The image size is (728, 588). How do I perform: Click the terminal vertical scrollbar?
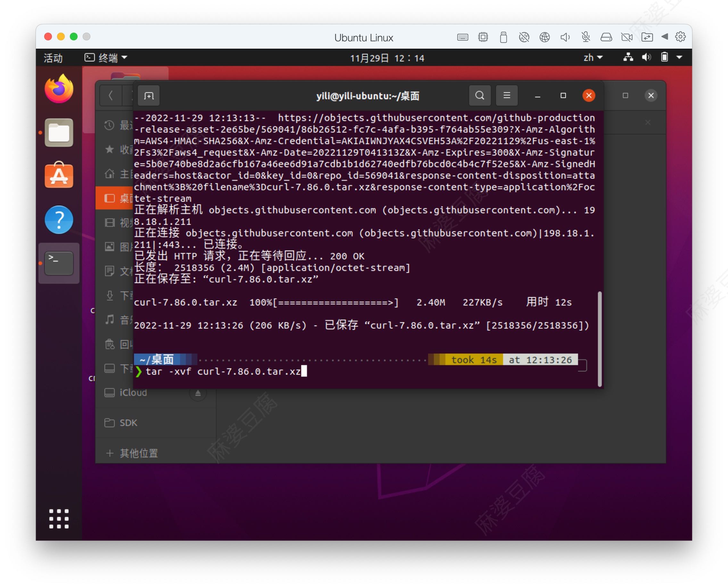pos(600,339)
